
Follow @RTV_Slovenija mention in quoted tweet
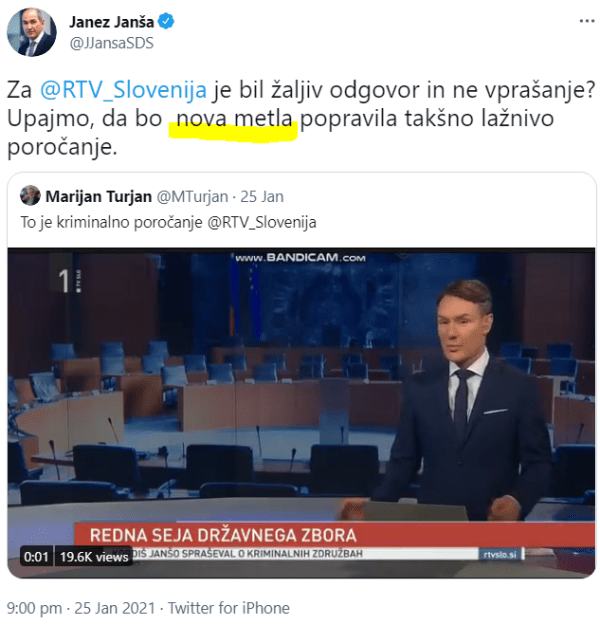pos(262,222)
